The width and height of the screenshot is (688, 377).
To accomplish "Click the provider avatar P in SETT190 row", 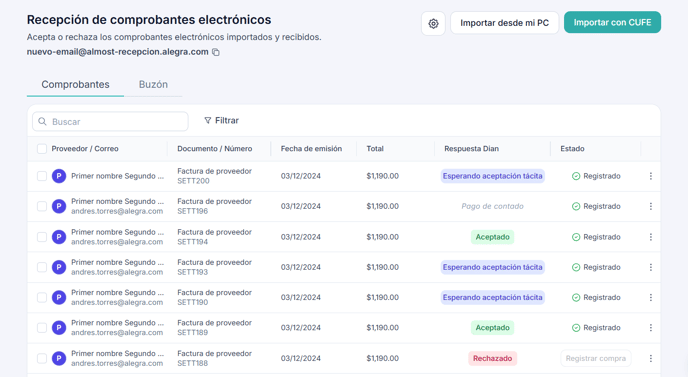I will [59, 298].
